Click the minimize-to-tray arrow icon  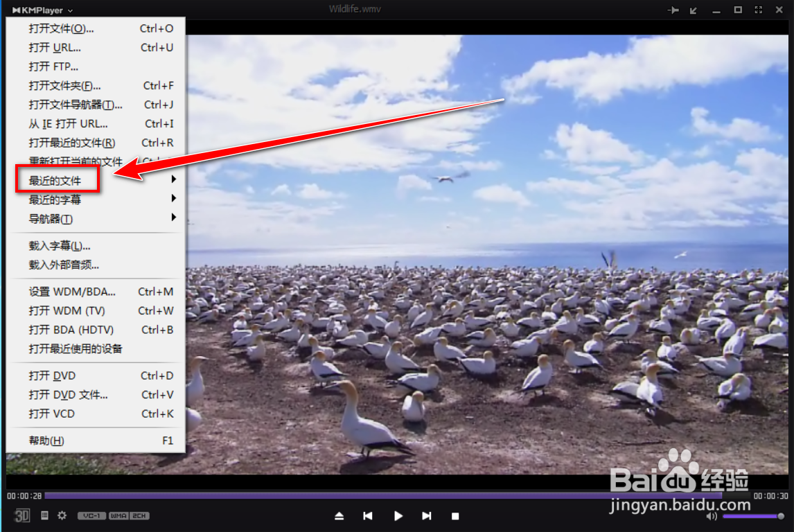tap(694, 10)
